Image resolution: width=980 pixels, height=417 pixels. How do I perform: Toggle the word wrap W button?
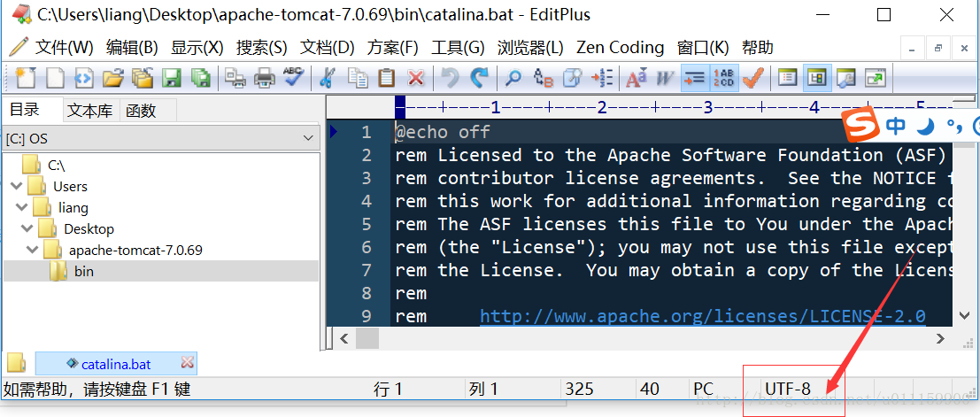coord(665,78)
